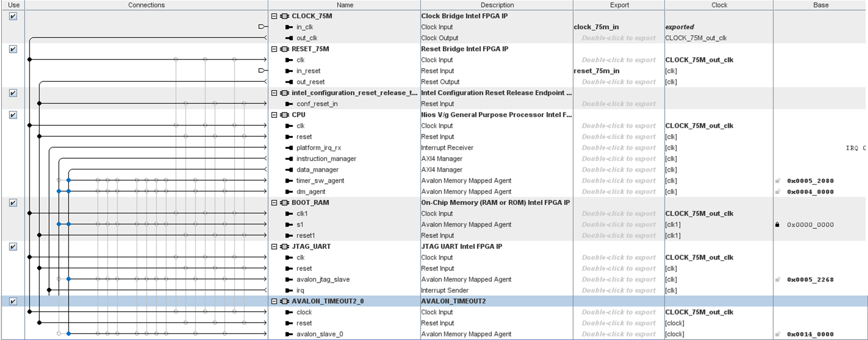Click the unlocked padlock icon beside 0x0005_2080

tap(777, 181)
